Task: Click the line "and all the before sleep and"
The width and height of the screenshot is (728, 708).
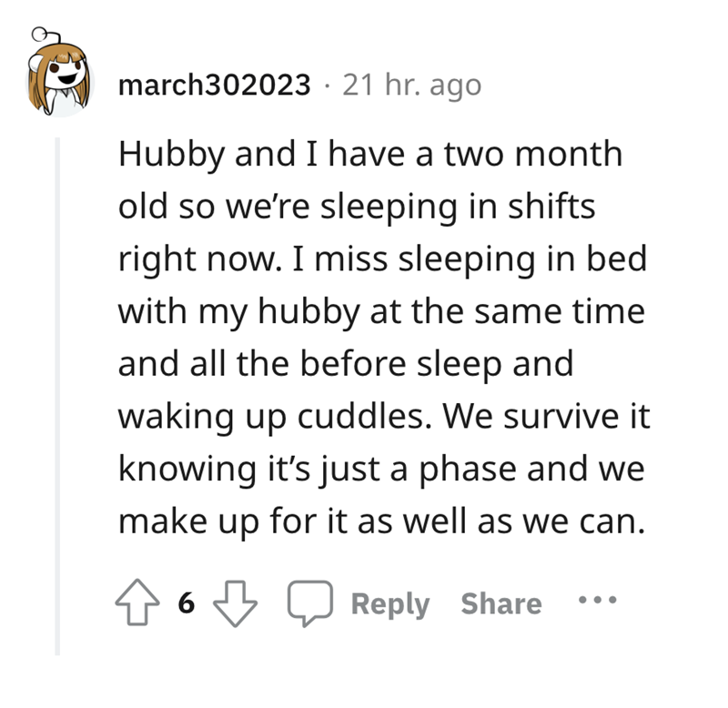Action: 346,364
